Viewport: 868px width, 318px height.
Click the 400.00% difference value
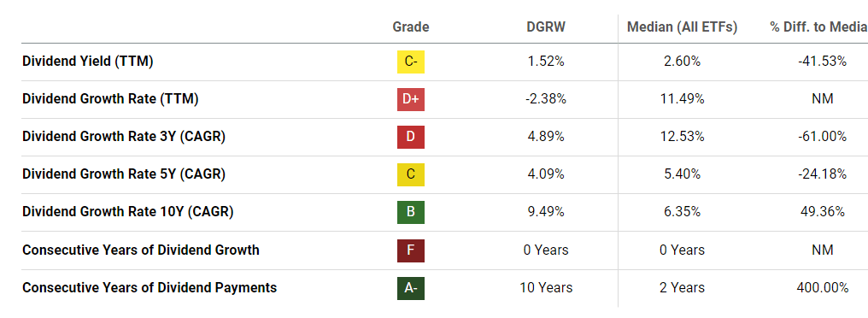822,287
